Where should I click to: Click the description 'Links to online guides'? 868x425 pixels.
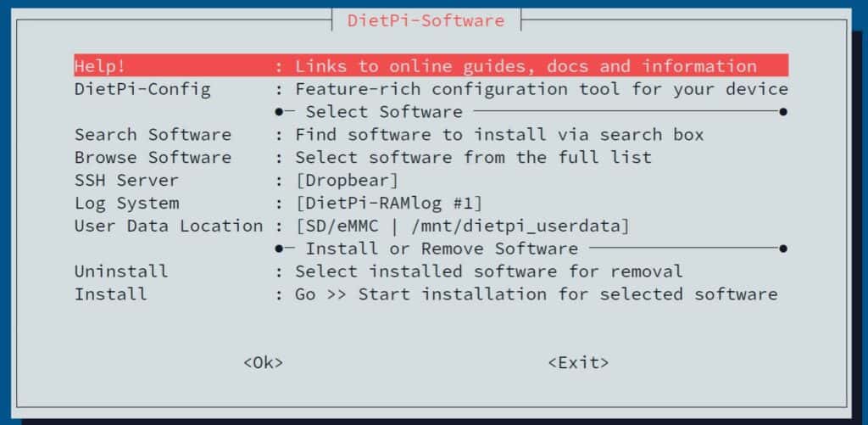(526, 66)
